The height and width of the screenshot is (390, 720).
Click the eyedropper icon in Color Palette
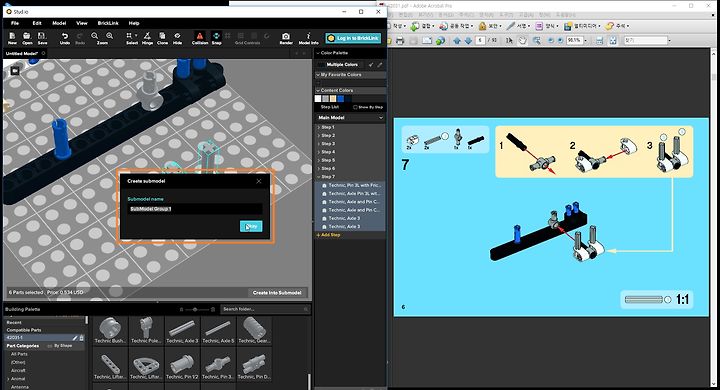(x=380, y=65)
